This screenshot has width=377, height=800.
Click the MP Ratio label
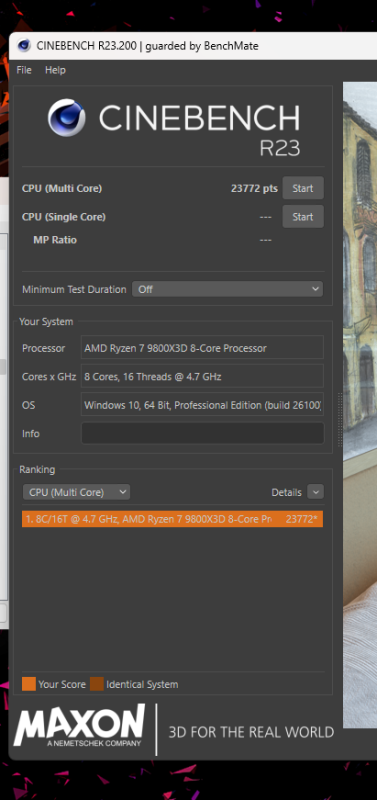tap(55, 240)
